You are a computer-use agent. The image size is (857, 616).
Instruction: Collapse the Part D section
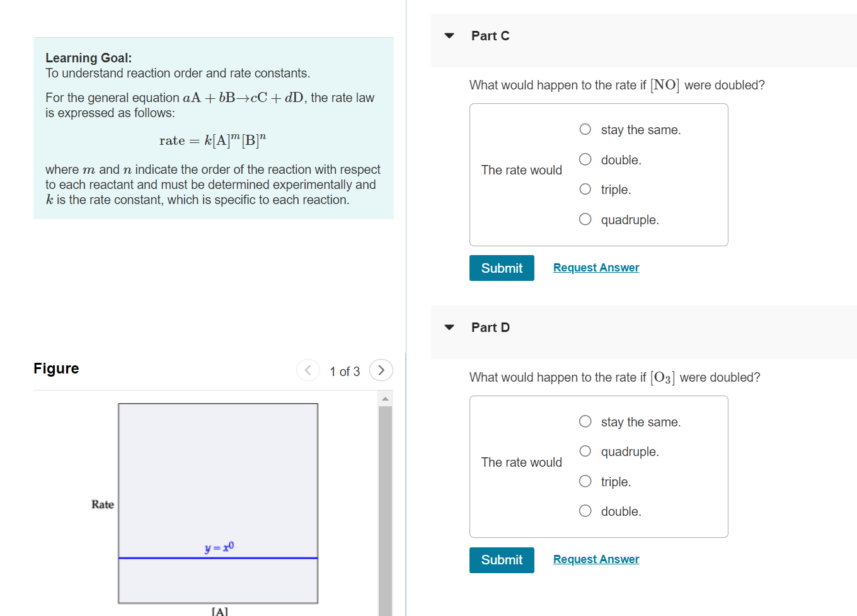point(449,328)
